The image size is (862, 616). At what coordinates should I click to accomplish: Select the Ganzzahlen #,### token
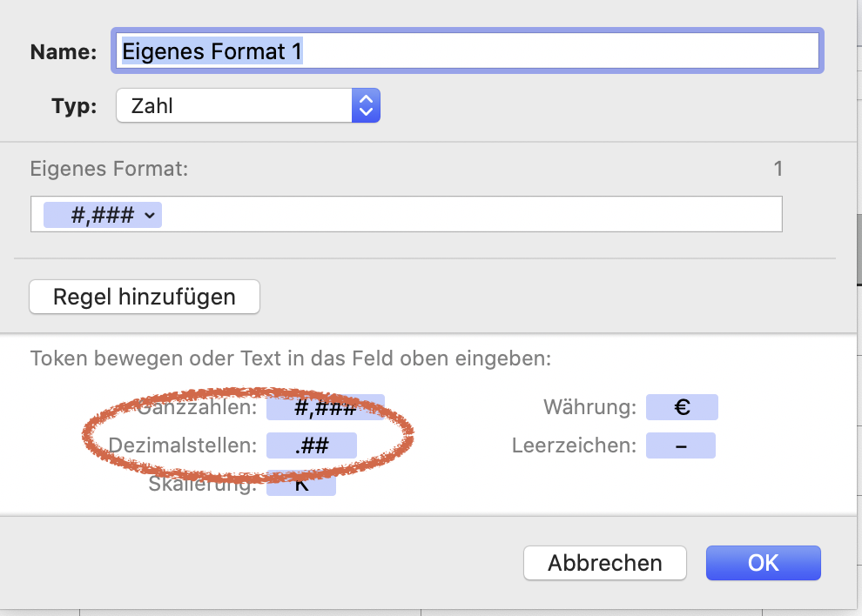(325, 407)
